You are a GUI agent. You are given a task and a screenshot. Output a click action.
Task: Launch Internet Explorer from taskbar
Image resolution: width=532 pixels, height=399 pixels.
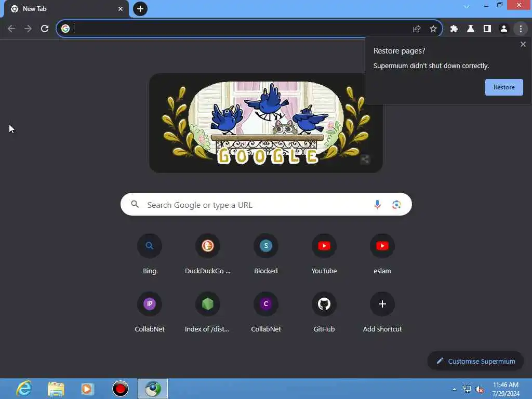tap(24, 389)
